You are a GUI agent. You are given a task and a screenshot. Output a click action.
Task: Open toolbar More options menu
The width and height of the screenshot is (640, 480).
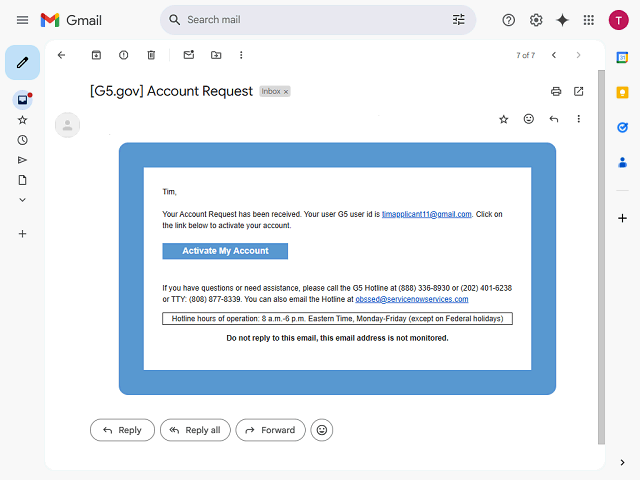pos(241,55)
